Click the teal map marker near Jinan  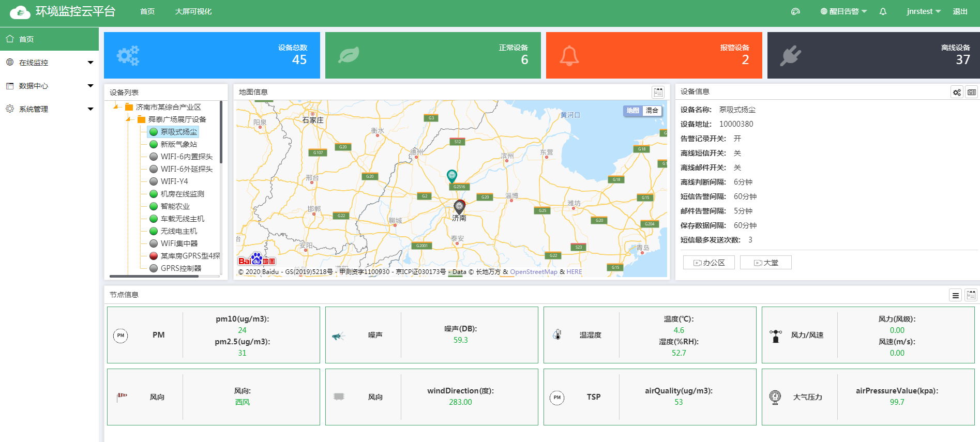coord(451,176)
